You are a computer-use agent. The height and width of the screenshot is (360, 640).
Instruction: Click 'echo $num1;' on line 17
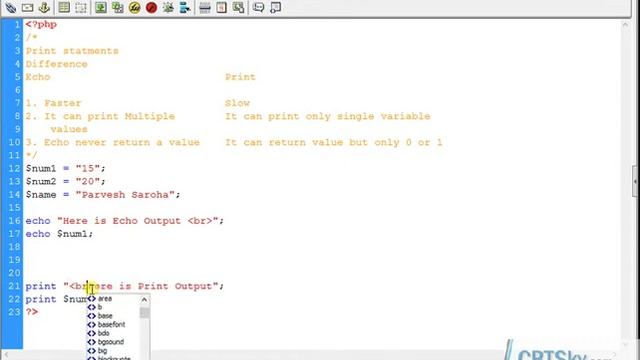pos(59,234)
